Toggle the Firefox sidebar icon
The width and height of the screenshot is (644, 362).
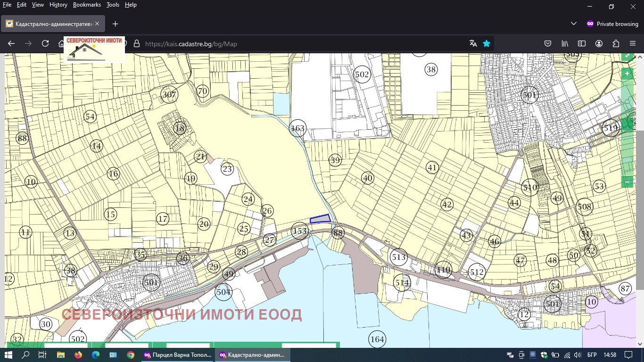(x=582, y=43)
